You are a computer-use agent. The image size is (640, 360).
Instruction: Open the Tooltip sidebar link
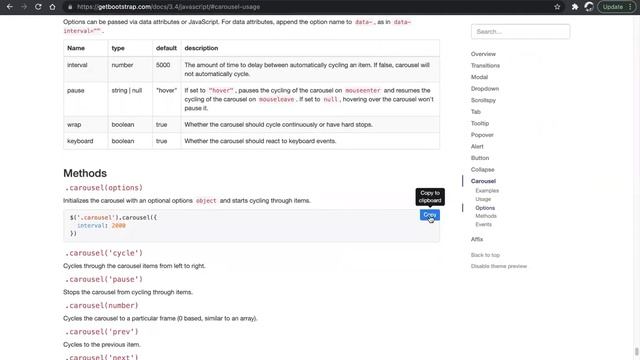pyautogui.click(x=480, y=123)
